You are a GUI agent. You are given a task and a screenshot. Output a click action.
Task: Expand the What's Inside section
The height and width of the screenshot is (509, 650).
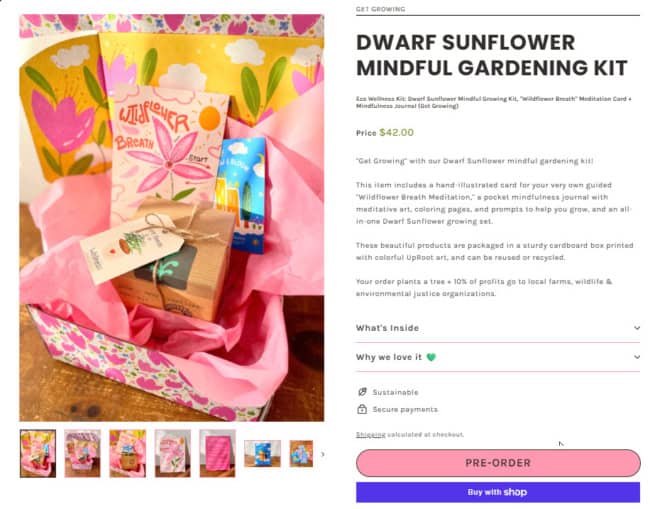click(498, 328)
